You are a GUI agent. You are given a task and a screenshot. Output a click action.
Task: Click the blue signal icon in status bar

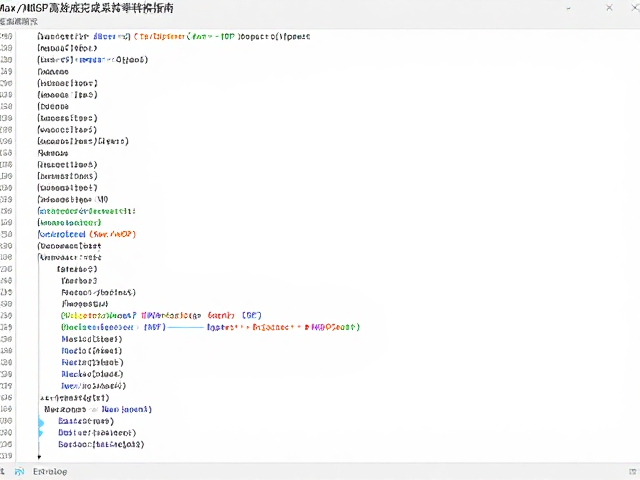(19, 471)
